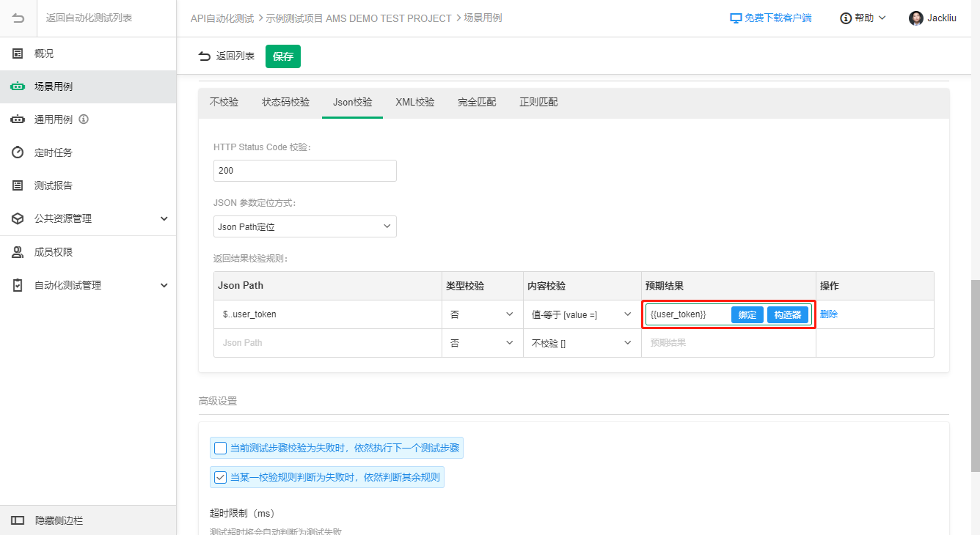Click the 定时任务 clock icon
This screenshot has width=980, height=535.
(x=18, y=152)
